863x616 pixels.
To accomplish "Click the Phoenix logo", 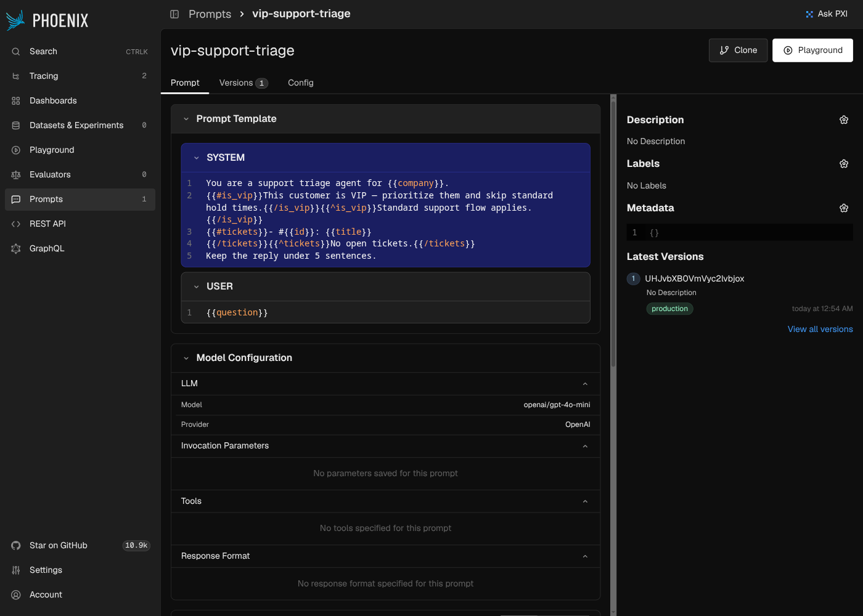I will point(47,20).
